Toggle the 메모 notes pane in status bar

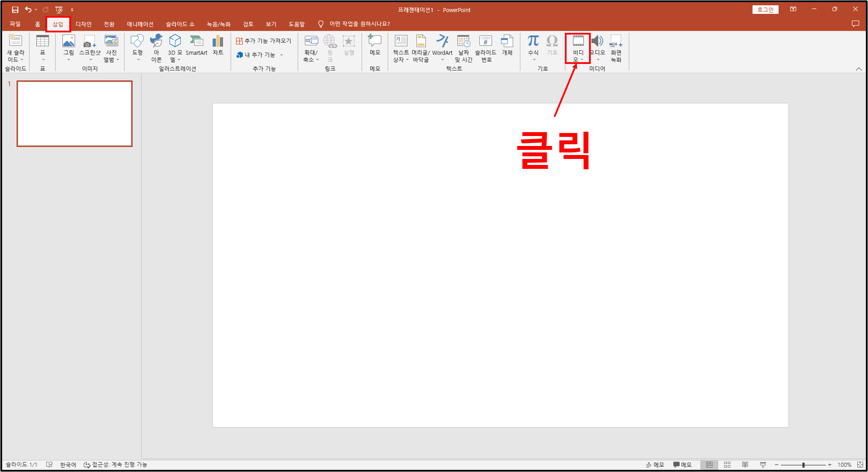(x=655, y=465)
